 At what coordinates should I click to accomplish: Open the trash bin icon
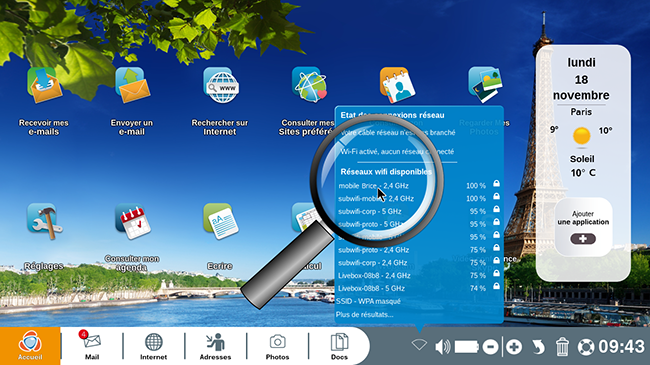pyautogui.click(x=562, y=347)
